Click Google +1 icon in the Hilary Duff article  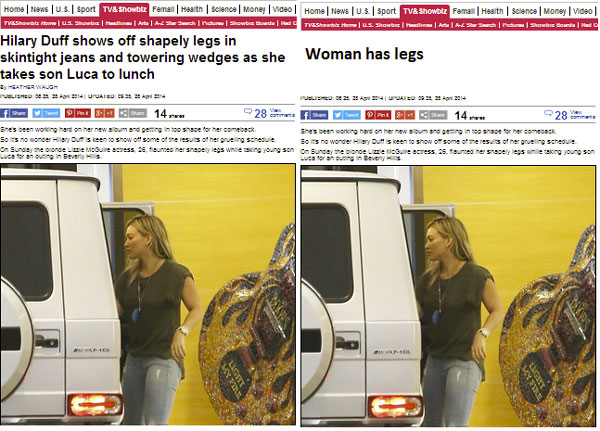click(104, 113)
